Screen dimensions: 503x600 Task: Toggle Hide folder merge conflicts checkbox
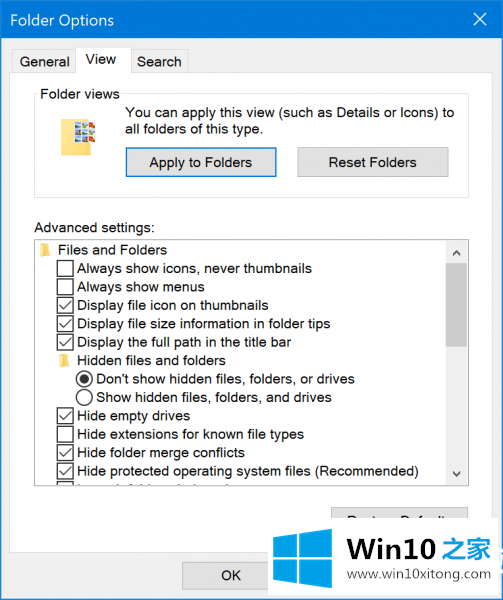tap(65, 453)
